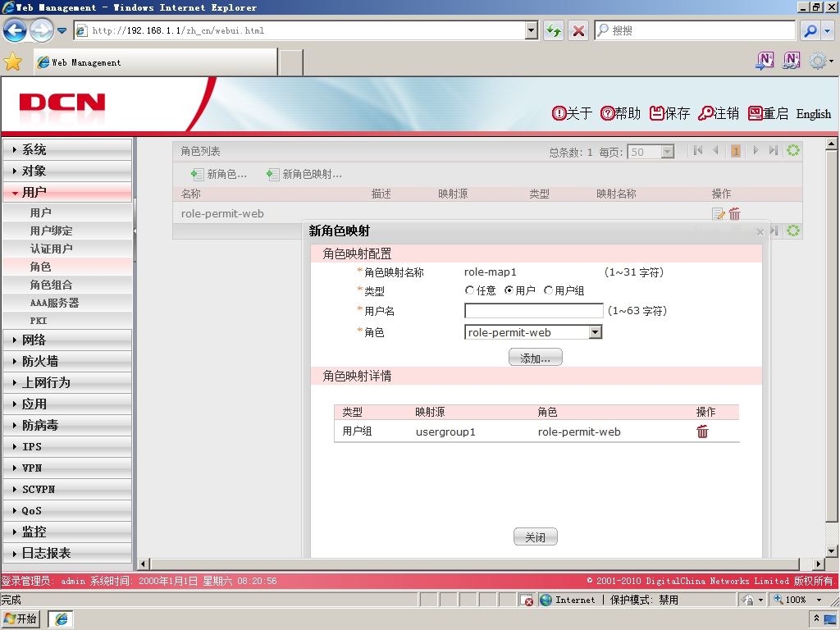The height and width of the screenshot is (630, 840).
Task: Stop loading with the red X button
Action: click(578, 30)
